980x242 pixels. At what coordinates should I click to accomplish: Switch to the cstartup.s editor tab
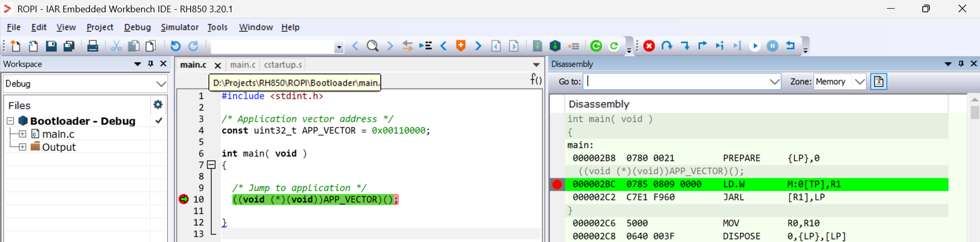(283, 64)
